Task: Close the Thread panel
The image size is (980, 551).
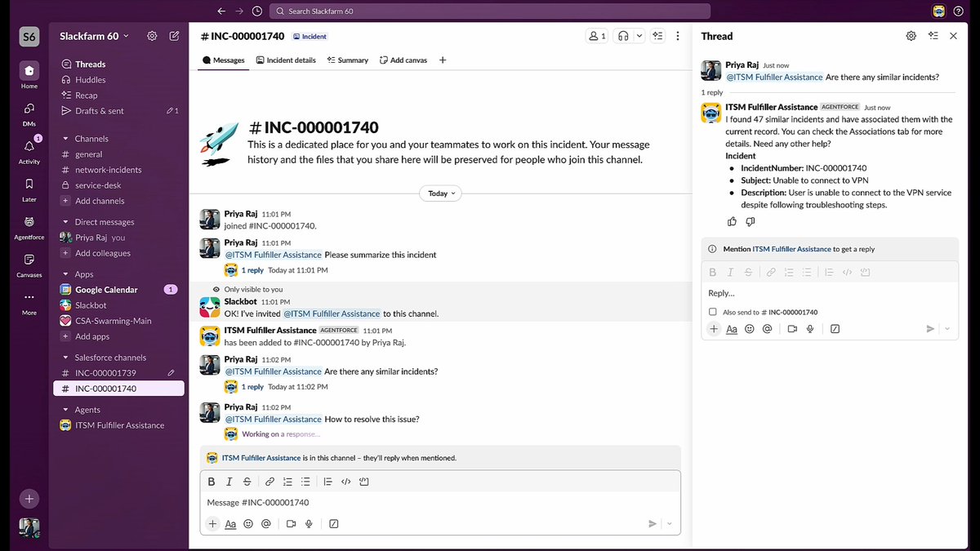Action: pyautogui.click(x=953, y=36)
